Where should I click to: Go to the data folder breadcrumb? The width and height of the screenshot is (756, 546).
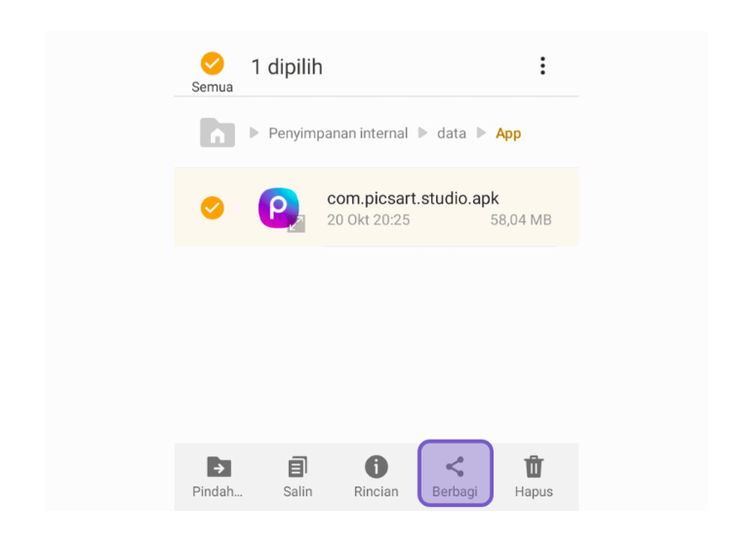click(452, 134)
